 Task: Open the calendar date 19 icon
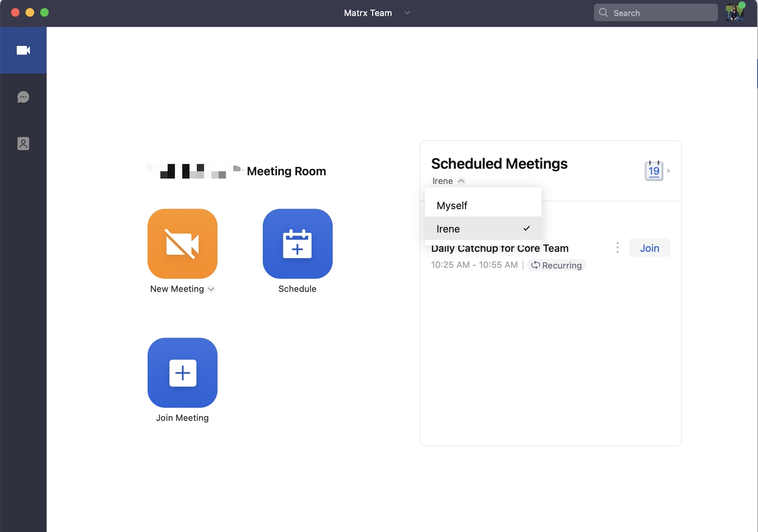(654, 171)
